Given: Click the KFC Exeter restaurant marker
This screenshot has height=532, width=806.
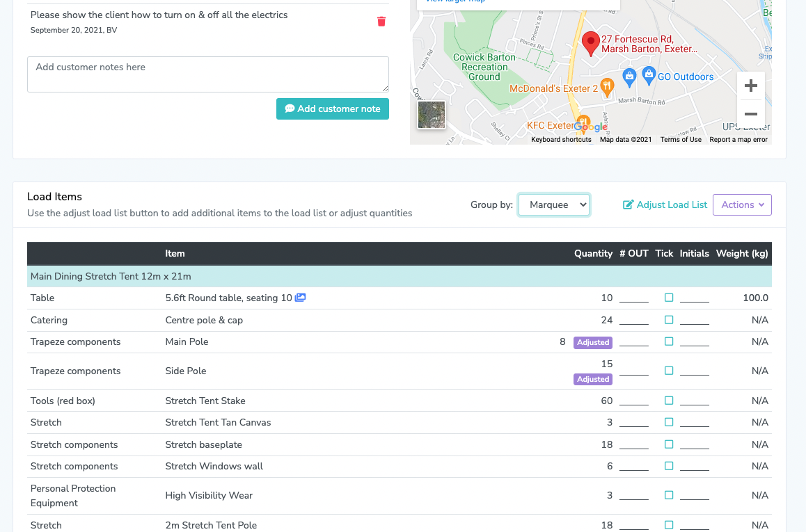Looking at the screenshot, I should 583,121.
